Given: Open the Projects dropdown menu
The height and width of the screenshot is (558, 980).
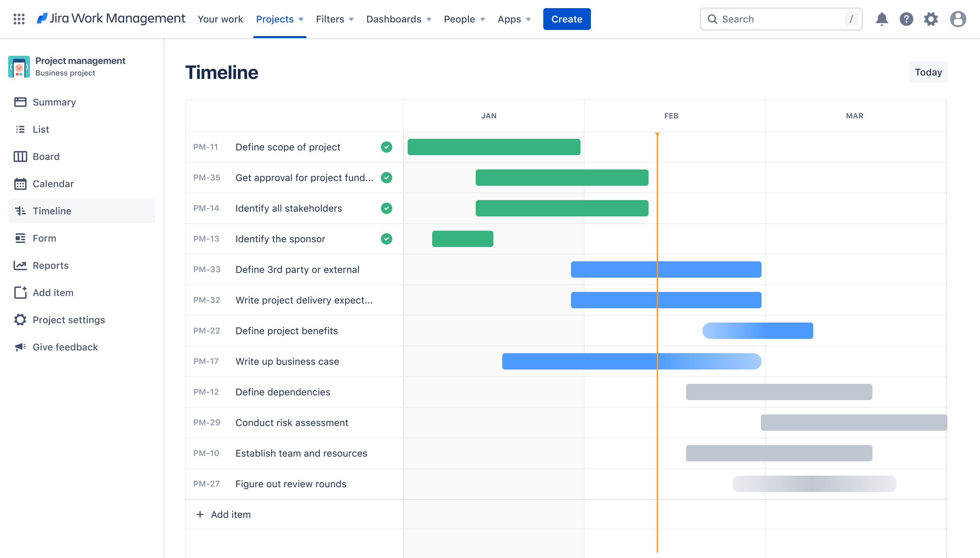Looking at the screenshot, I should (279, 18).
